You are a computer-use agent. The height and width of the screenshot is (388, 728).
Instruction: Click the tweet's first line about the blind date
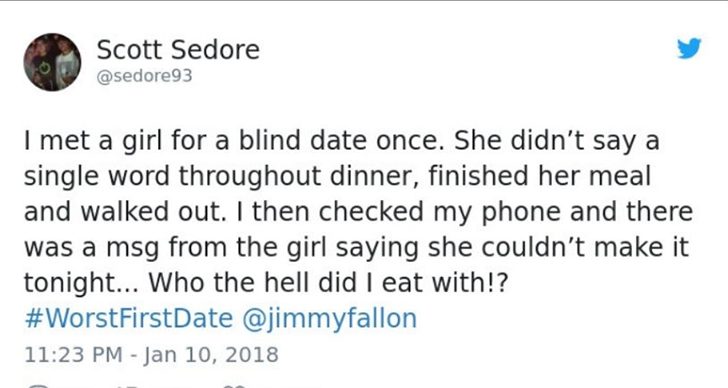341,141
